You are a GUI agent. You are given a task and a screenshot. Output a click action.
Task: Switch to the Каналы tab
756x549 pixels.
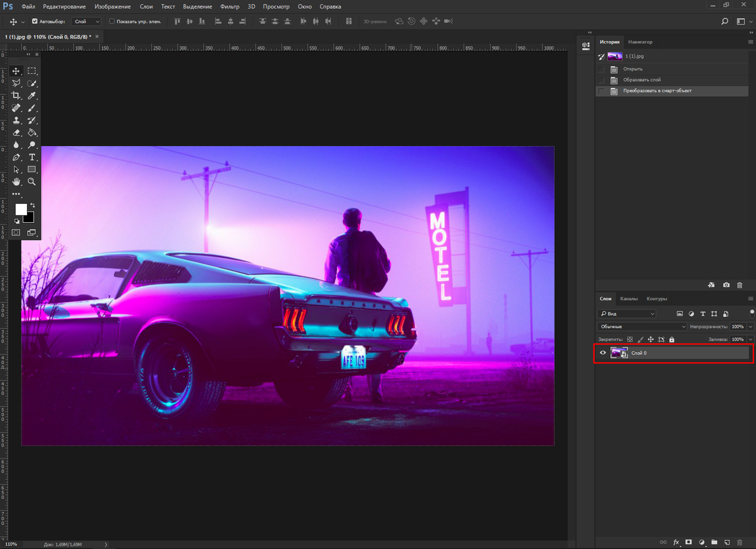[629, 298]
